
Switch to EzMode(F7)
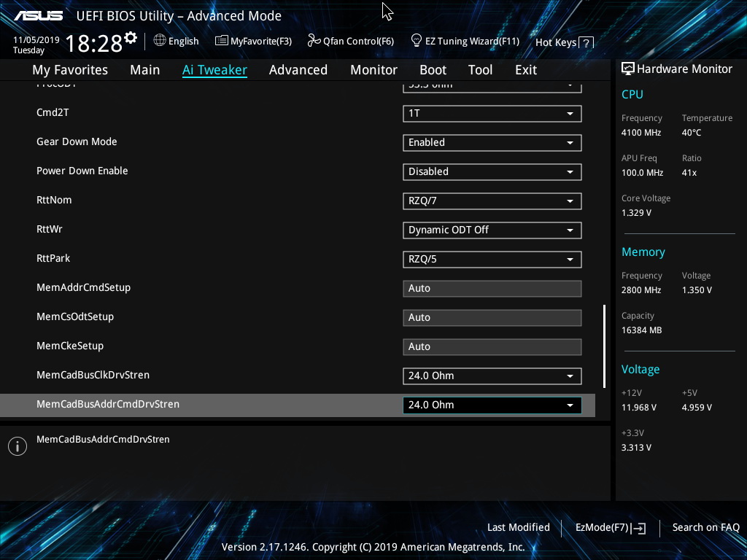(x=611, y=528)
